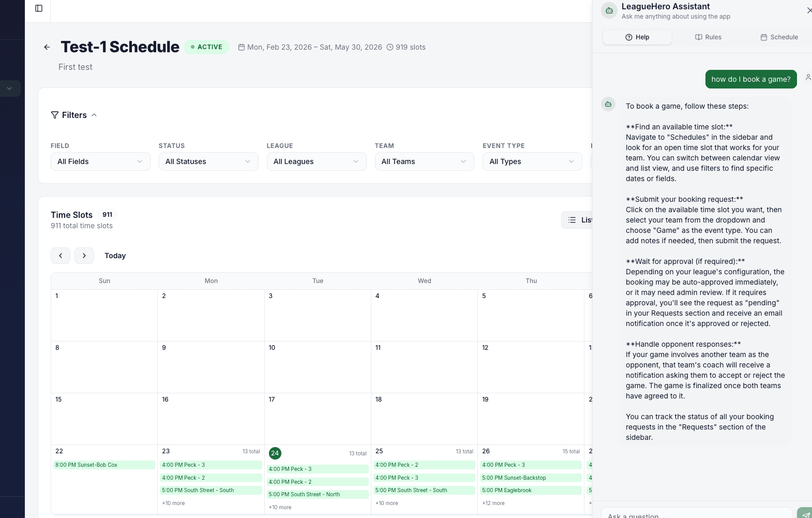Click the Time Slots 911 count badge
Viewport: 812px width, 518px height.
tap(108, 215)
